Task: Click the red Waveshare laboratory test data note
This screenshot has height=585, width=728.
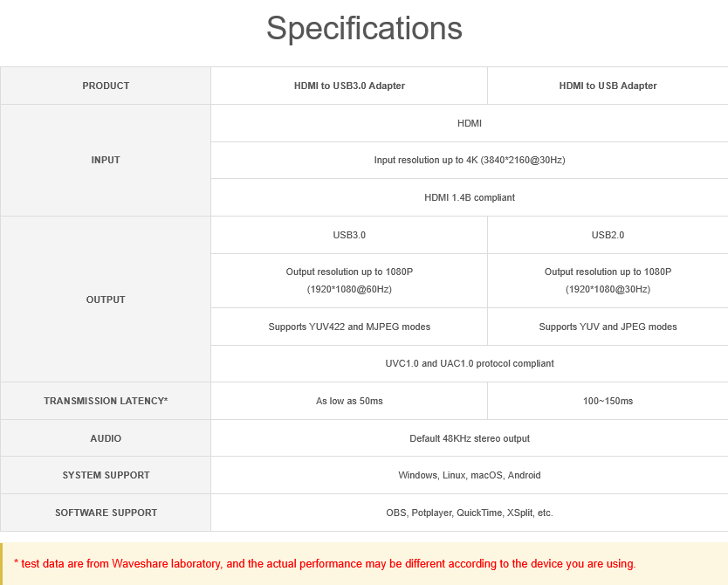Action: (325, 564)
